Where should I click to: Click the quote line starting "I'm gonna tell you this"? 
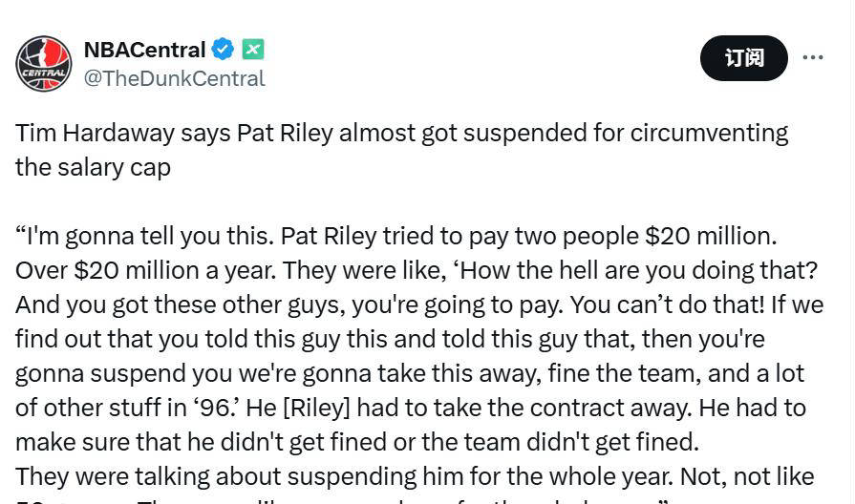pos(395,236)
